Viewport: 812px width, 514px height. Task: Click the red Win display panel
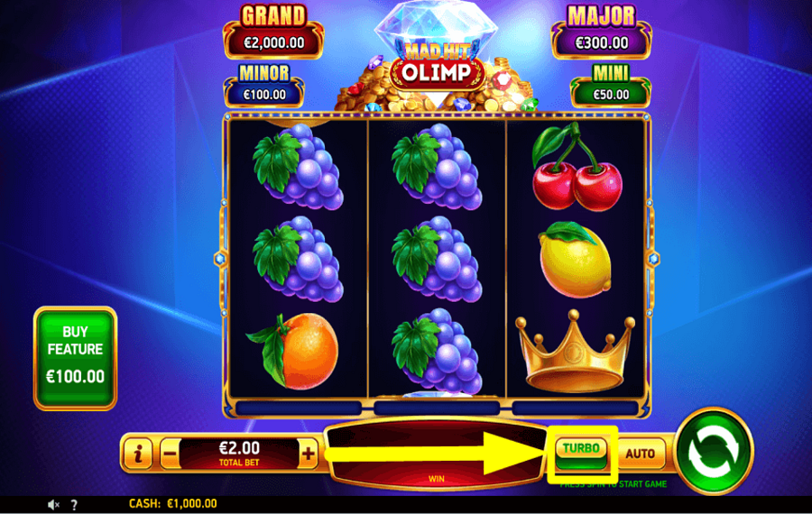[x=436, y=454]
